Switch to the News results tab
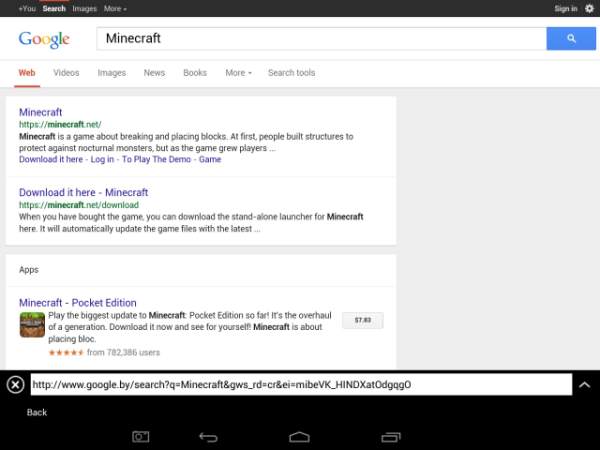This screenshot has height=450, width=600. (154, 73)
